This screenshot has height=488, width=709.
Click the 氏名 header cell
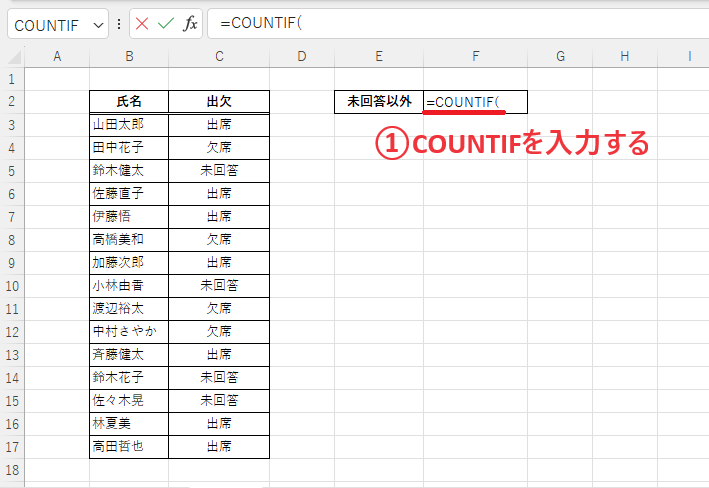(129, 102)
